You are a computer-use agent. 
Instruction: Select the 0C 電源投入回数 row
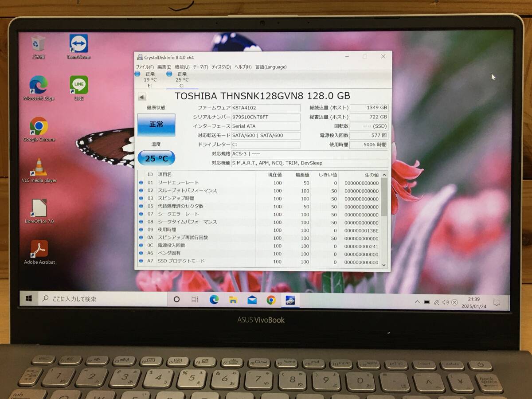259,246
